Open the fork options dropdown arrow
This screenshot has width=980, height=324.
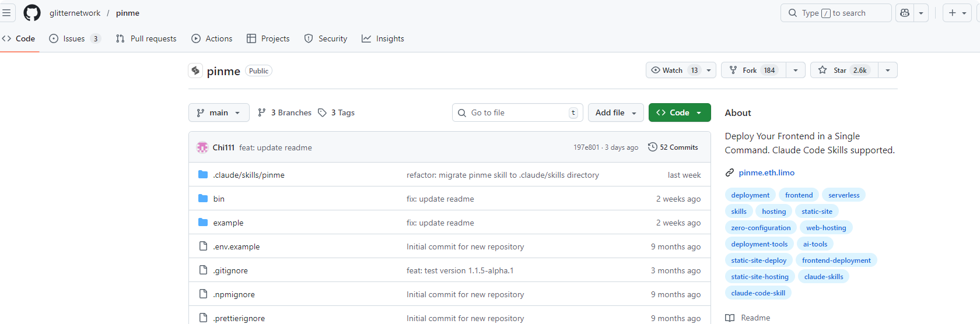tap(796, 70)
